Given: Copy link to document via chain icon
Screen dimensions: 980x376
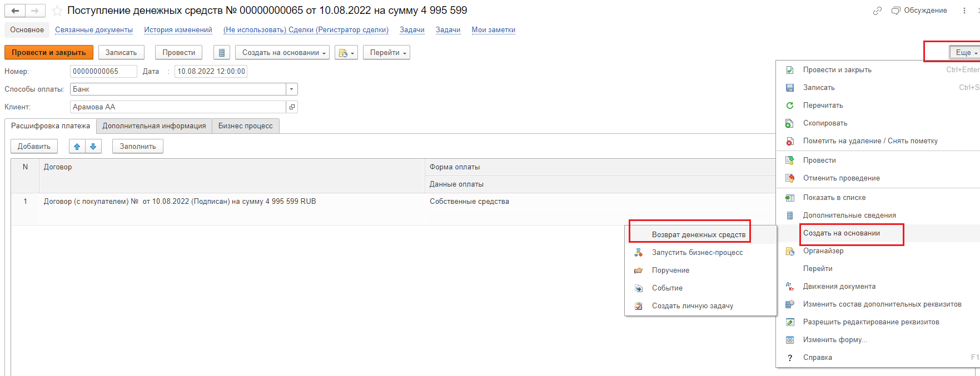Looking at the screenshot, I should tap(877, 11).
